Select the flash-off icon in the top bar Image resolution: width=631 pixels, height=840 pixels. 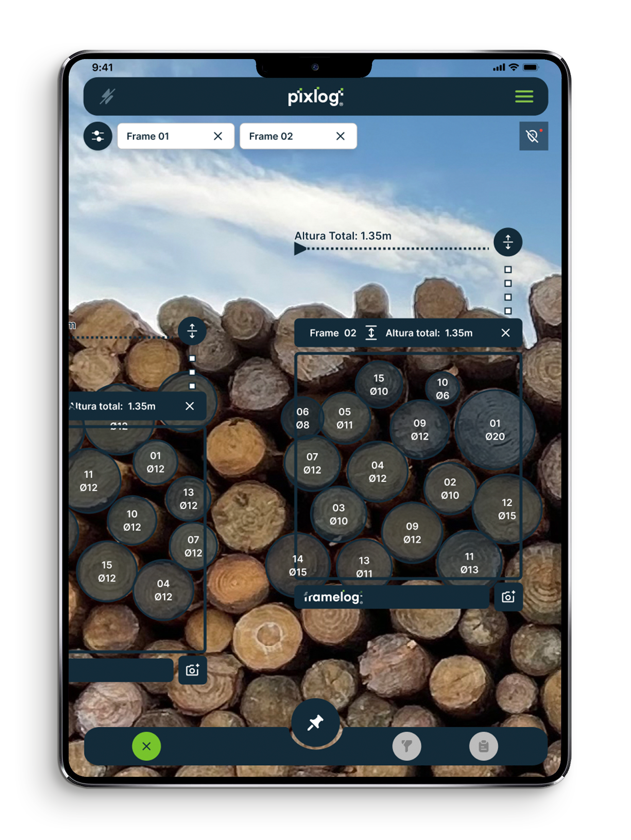[x=107, y=97]
